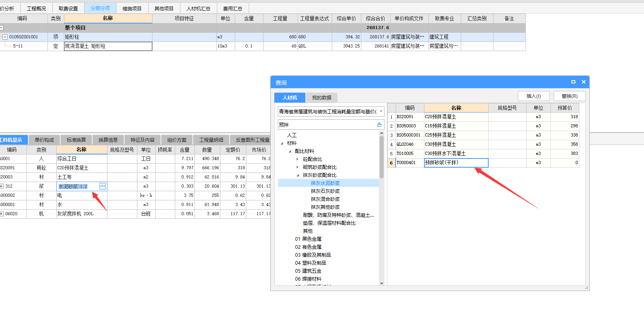Image resolution: width=644 pixels, height=311 pixels.
Task: Open the 特征及内容 bottom tab
Action: [x=143, y=140]
